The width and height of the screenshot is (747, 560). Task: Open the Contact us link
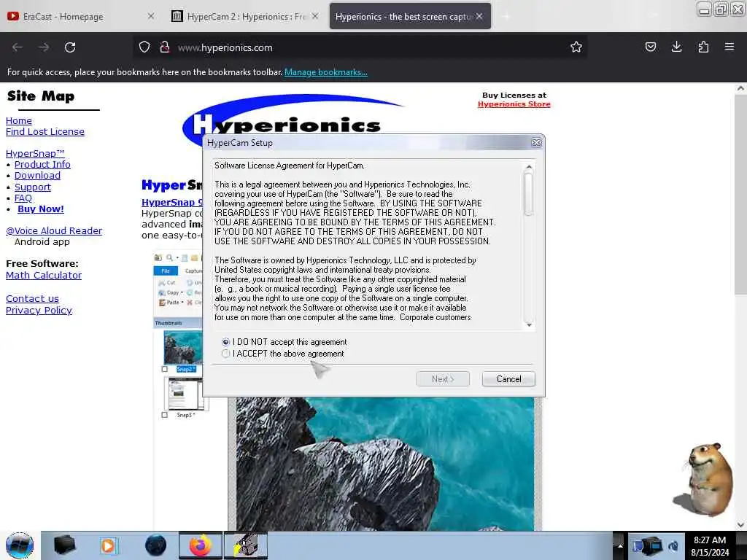coord(32,298)
